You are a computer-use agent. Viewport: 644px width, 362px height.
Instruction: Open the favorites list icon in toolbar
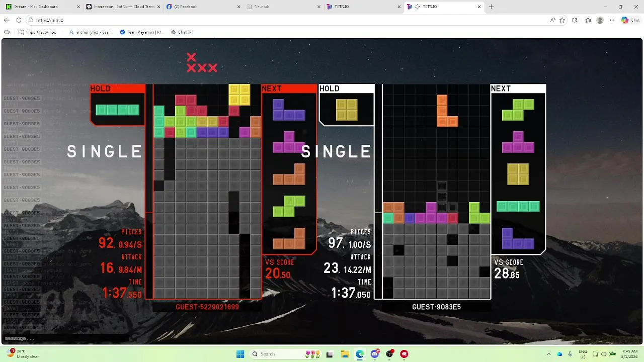pos(588,20)
